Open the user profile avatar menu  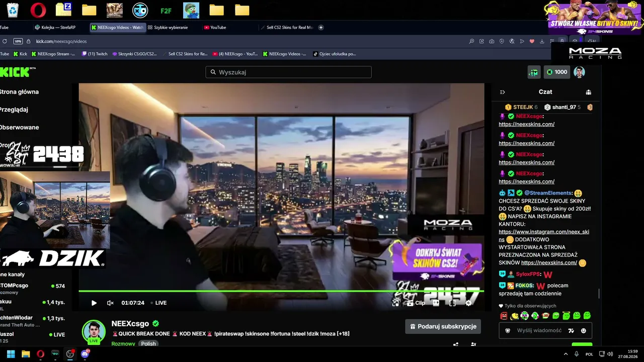point(579,72)
